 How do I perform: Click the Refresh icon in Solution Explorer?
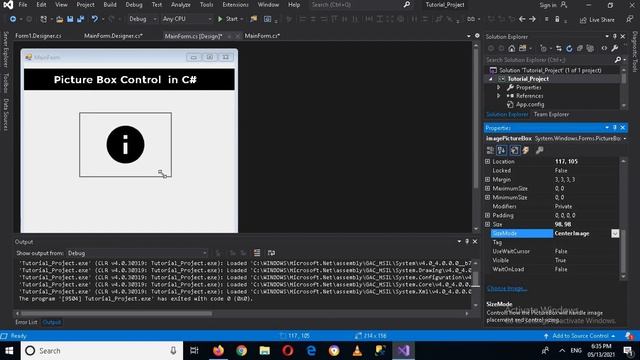tap(569, 49)
